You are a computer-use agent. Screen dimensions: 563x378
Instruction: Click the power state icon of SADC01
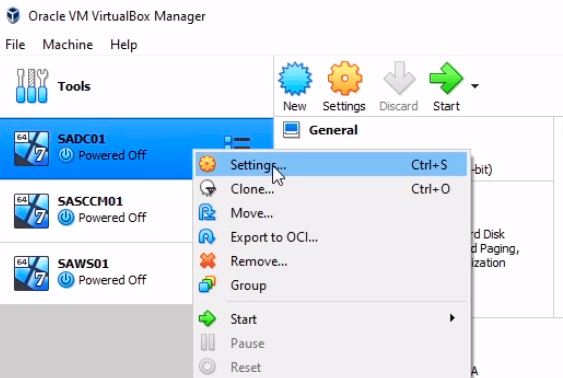tap(66, 155)
